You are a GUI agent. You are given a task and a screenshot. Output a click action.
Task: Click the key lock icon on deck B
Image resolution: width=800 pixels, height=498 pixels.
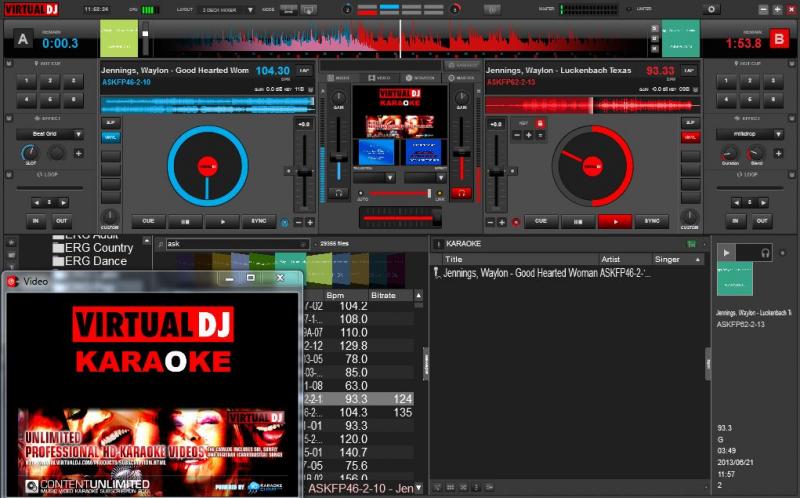(x=540, y=123)
